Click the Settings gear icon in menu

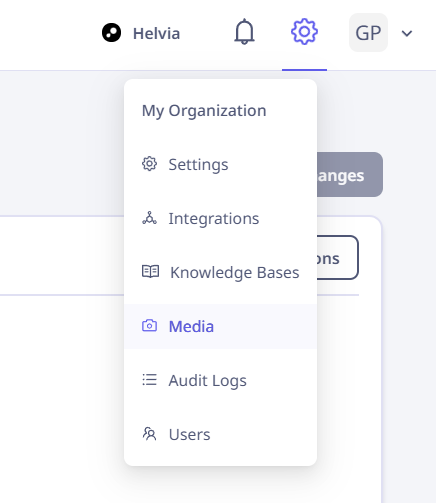click(x=149, y=164)
